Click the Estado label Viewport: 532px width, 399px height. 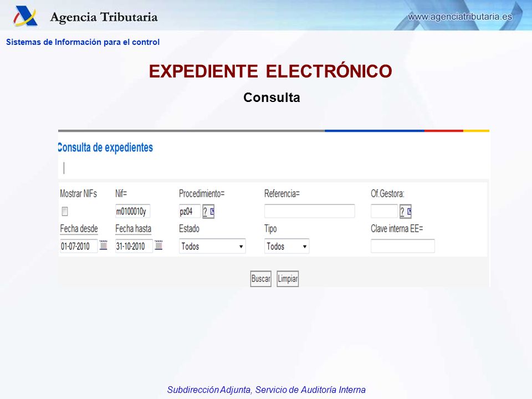[x=189, y=229]
